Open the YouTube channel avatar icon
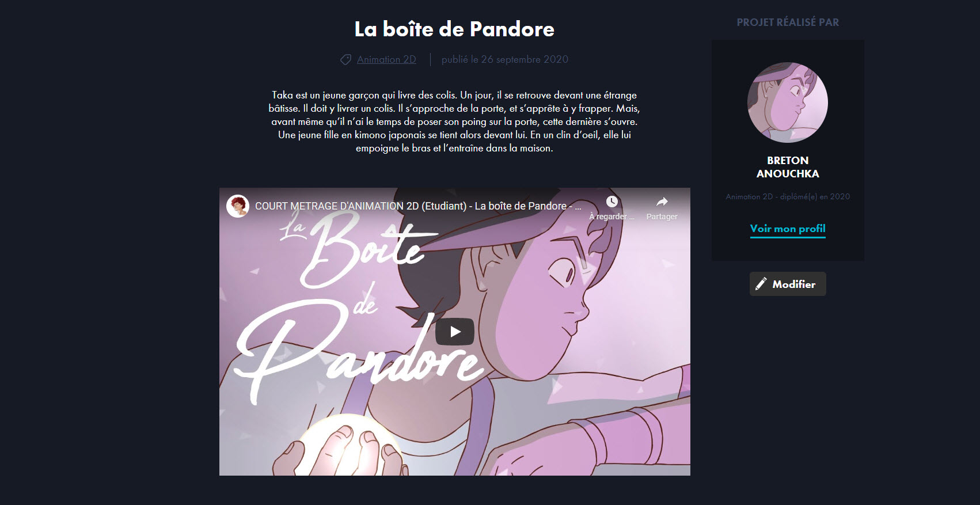980x505 pixels. point(237,206)
